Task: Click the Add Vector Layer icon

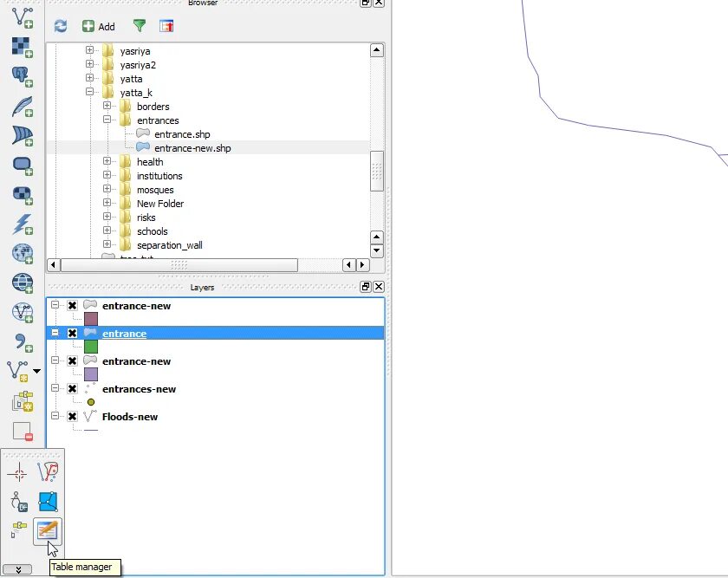Action: point(22,18)
